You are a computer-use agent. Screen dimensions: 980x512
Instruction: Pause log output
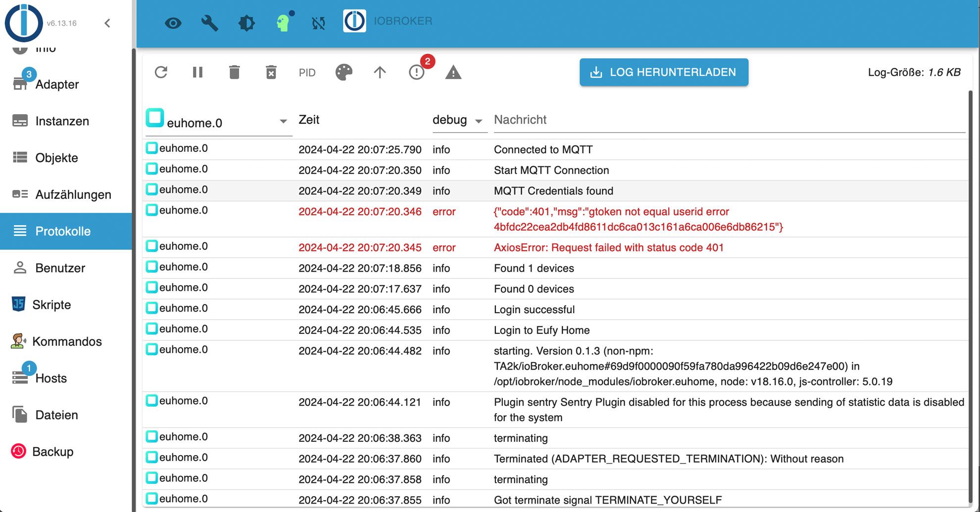coord(197,72)
